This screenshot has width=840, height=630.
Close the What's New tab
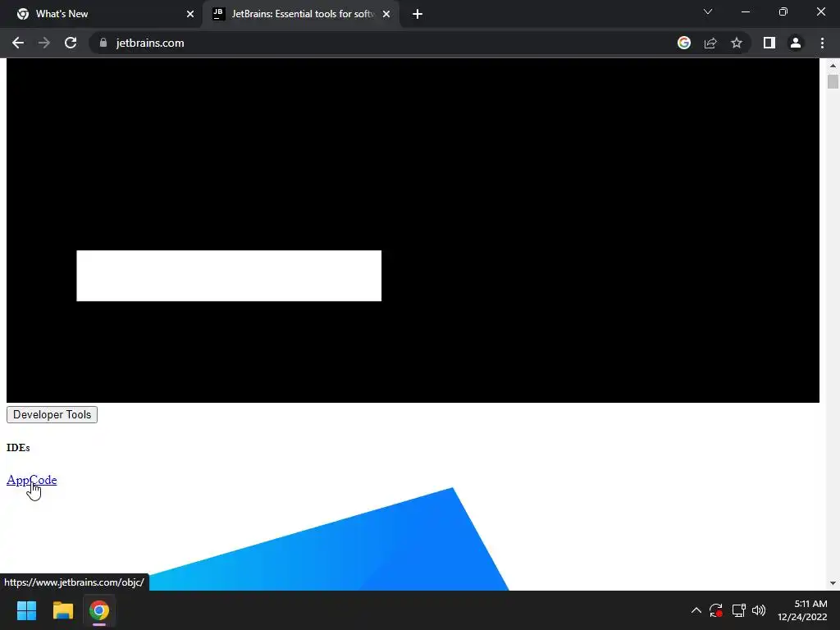point(190,14)
